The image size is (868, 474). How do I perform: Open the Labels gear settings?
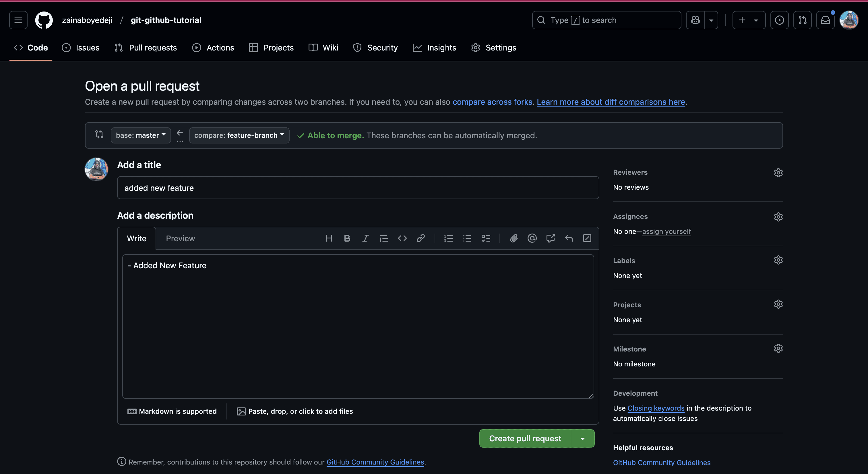point(778,260)
